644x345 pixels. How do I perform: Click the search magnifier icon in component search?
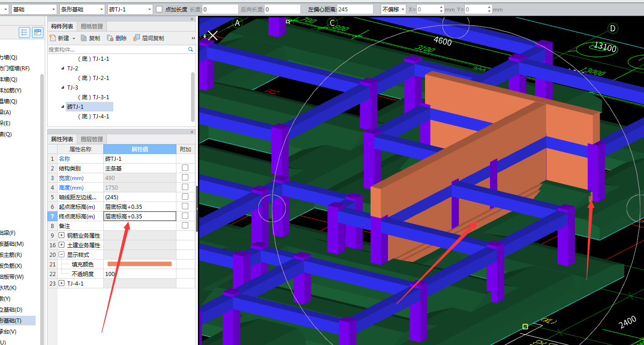(x=191, y=49)
